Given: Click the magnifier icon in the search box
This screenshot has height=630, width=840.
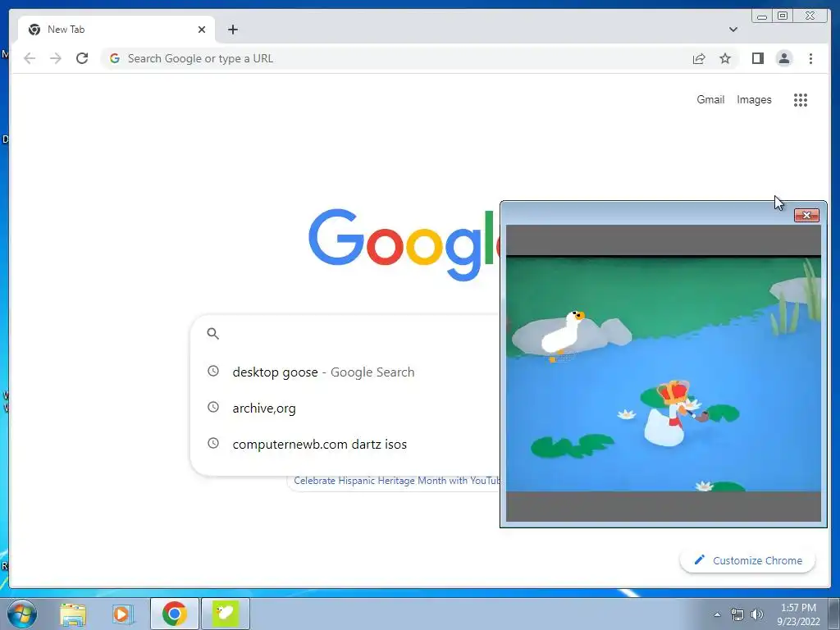Looking at the screenshot, I should pos(212,334).
